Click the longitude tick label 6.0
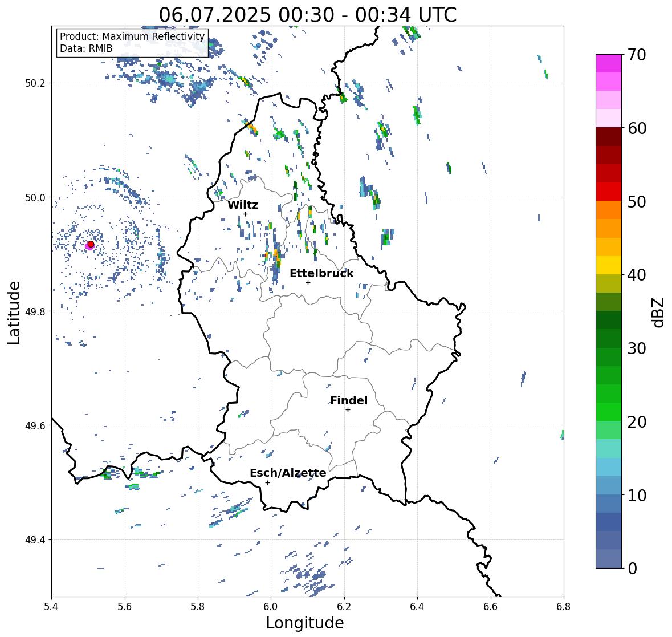 (x=271, y=607)
